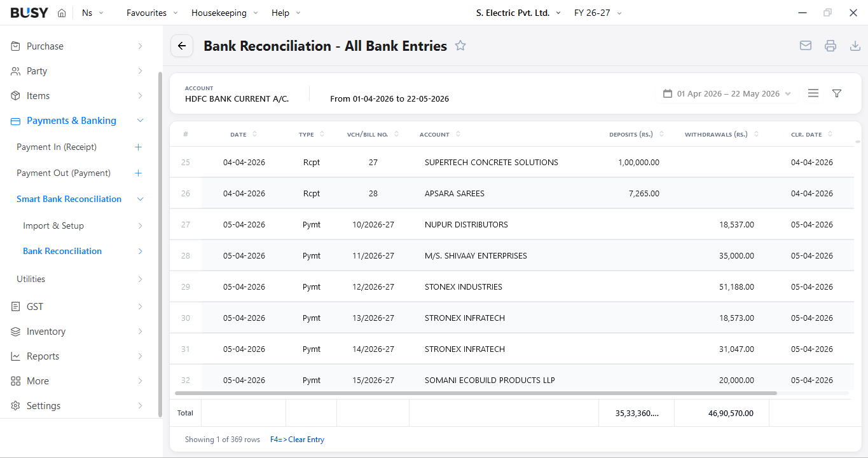The image size is (868, 458).
Task: Click voucher number 13/2026-27
Action: point(373,318)
